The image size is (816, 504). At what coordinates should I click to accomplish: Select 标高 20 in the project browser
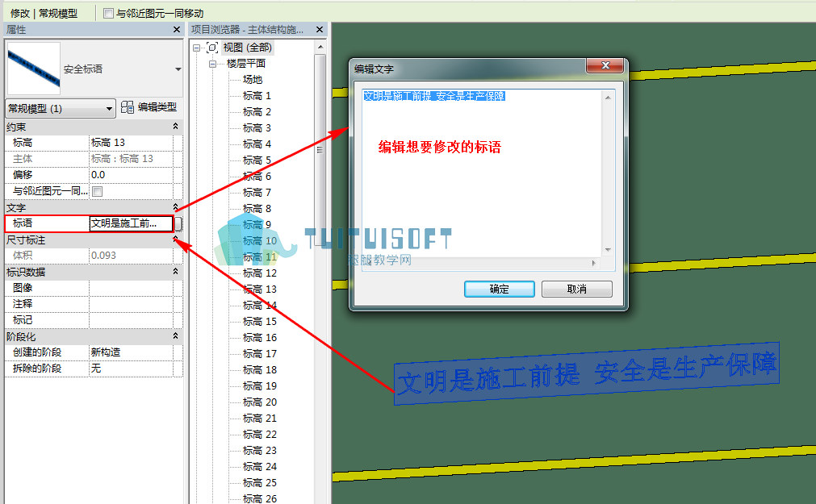260,402
